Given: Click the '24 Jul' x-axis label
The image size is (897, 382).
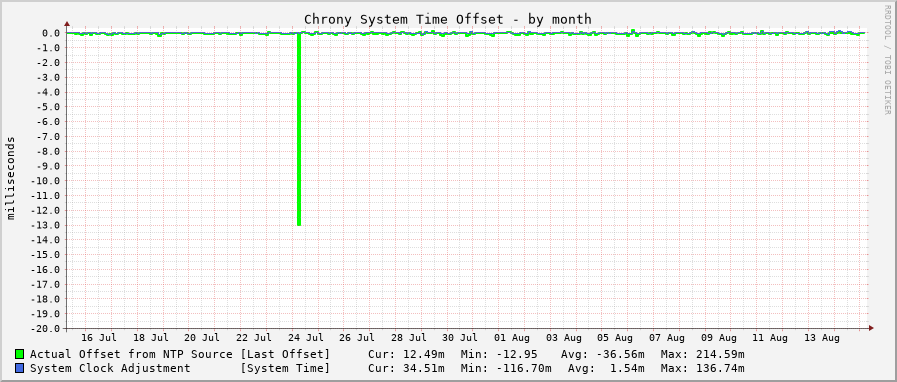Looking at the screenshot, I should [306, 338].
